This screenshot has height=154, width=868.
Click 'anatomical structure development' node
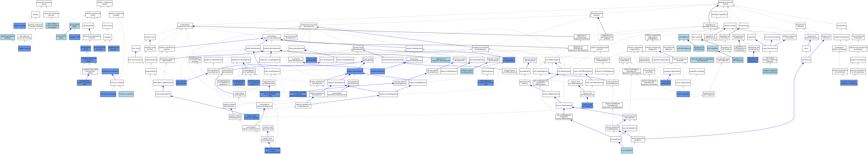pos(309,26)
